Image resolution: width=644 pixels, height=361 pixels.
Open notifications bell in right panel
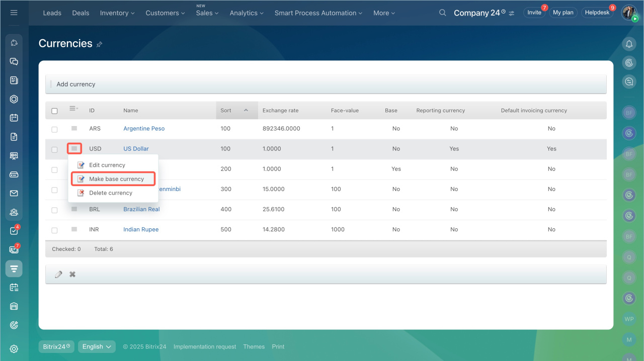(x=629, y=44)
